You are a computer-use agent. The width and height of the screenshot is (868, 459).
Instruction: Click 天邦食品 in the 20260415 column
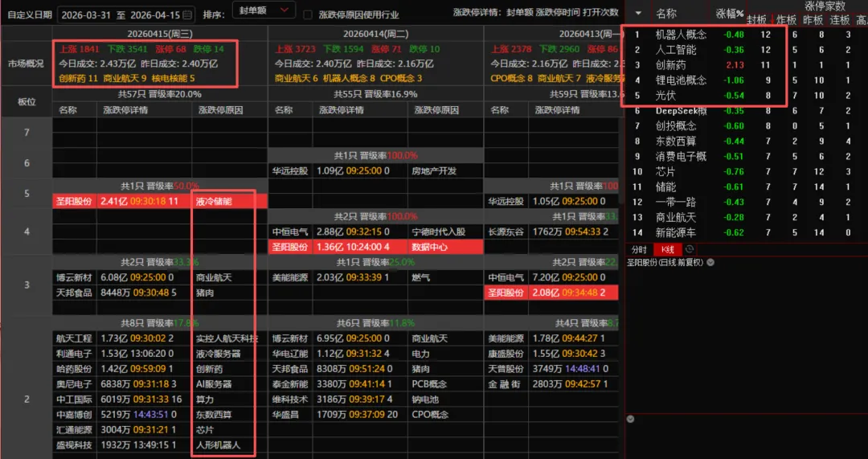(74, 293)
